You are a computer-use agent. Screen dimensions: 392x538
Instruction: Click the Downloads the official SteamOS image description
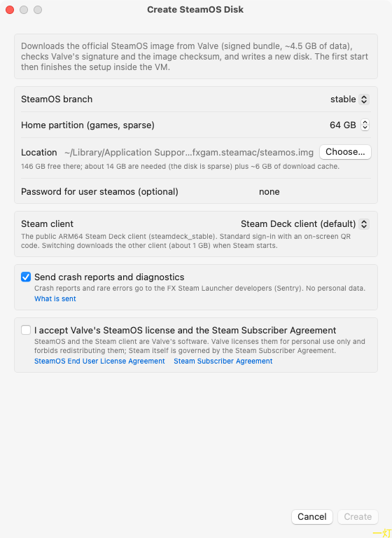tap(195, 57)
